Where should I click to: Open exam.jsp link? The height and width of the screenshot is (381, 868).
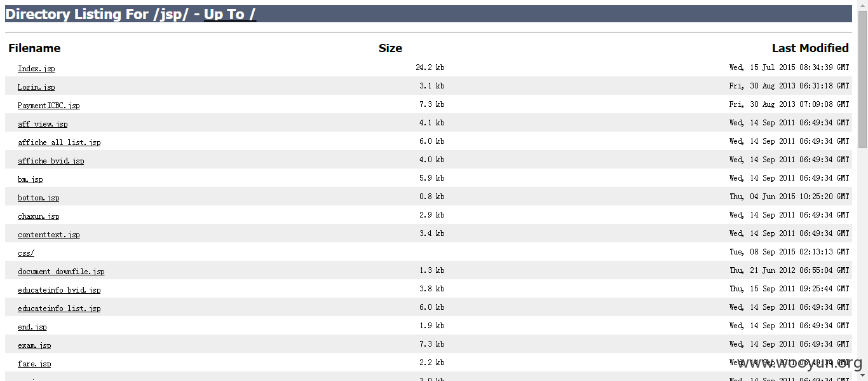pyautogui.click(x=34, y=345)
